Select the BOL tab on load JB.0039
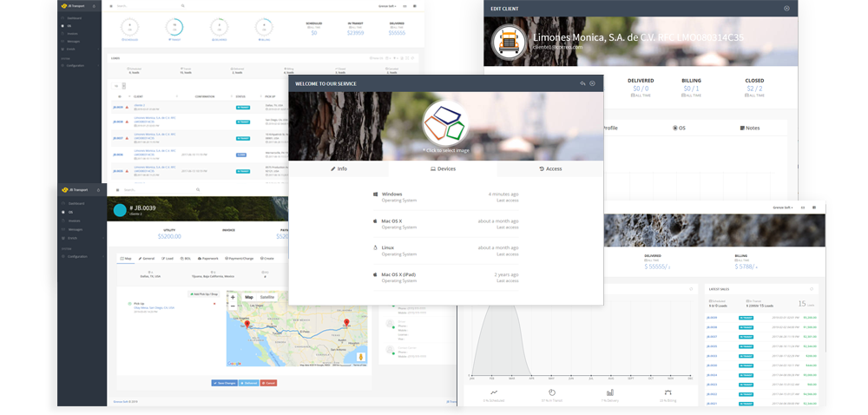868x415 pixels. 186,259
